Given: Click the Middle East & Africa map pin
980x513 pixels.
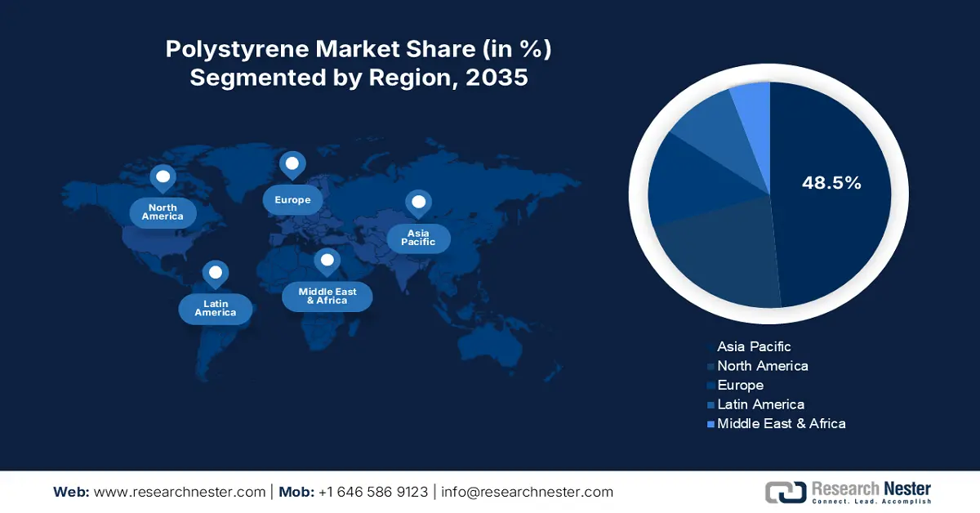Looking at the screenshot, I should coord(327,262).
